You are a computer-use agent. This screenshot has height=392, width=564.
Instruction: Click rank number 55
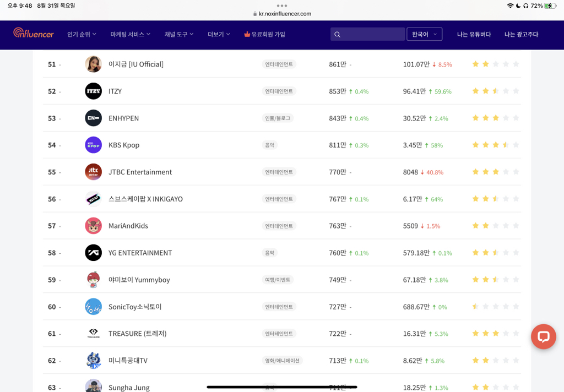click(x=52, y=172)
